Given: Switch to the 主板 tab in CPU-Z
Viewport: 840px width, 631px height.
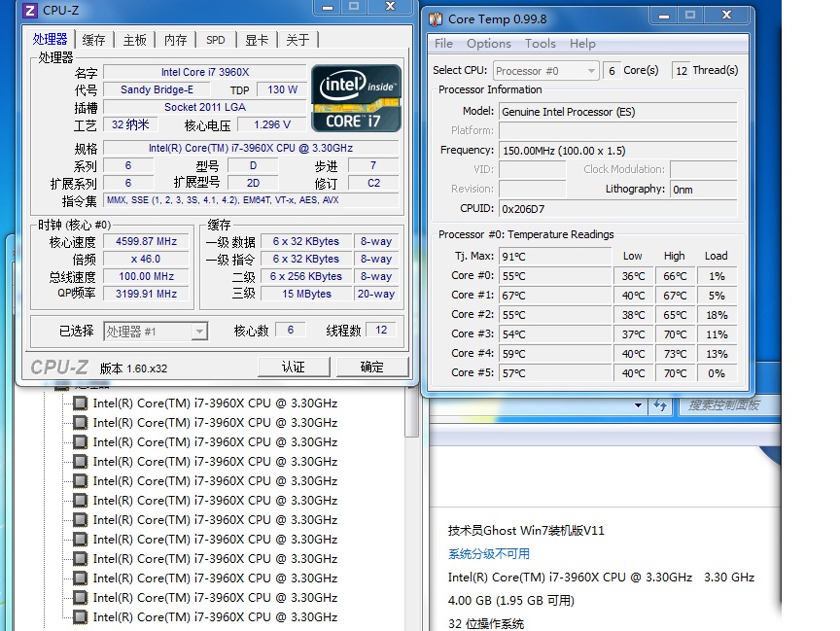Looking at the screenshot, I should pos(134,40).
